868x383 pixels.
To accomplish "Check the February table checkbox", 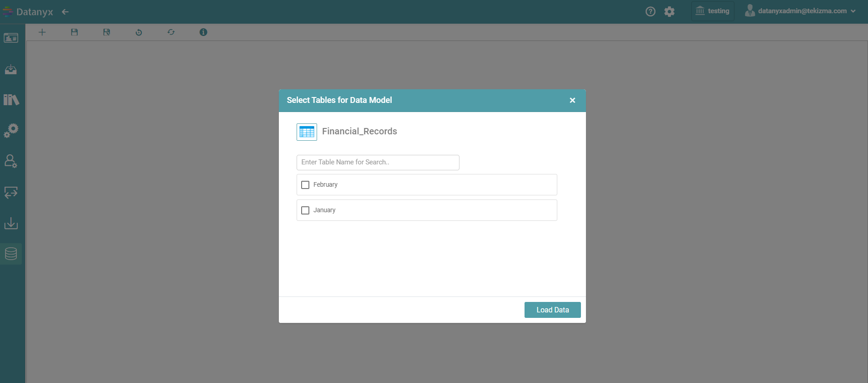I will click(x=305, y=185).
